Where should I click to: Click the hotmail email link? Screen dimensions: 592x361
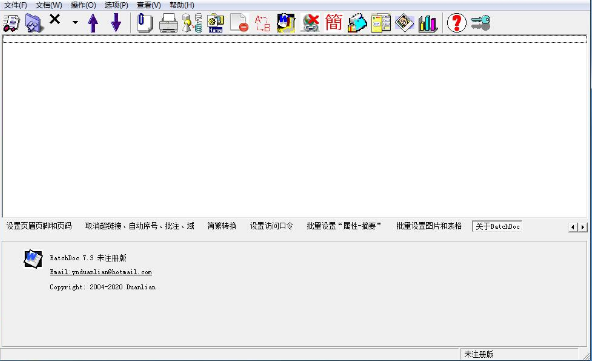pyautogui.click(x=100, y=272)
